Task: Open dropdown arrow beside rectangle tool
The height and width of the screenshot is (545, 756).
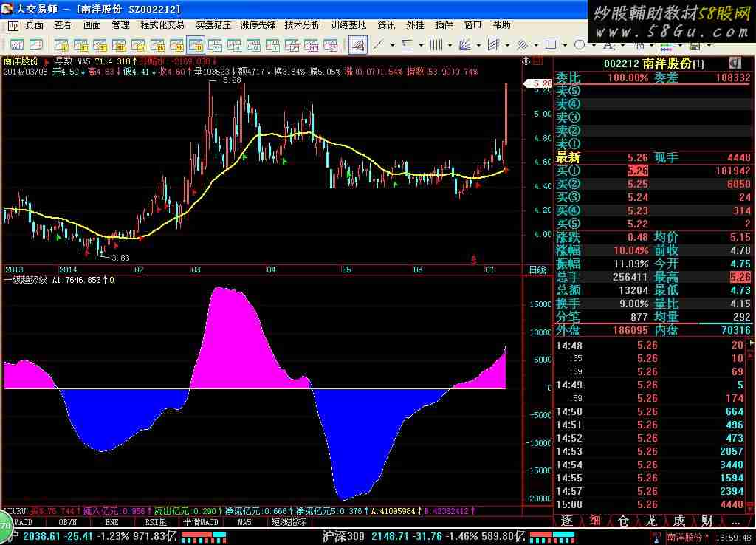Action: click(x=565, y=46)
